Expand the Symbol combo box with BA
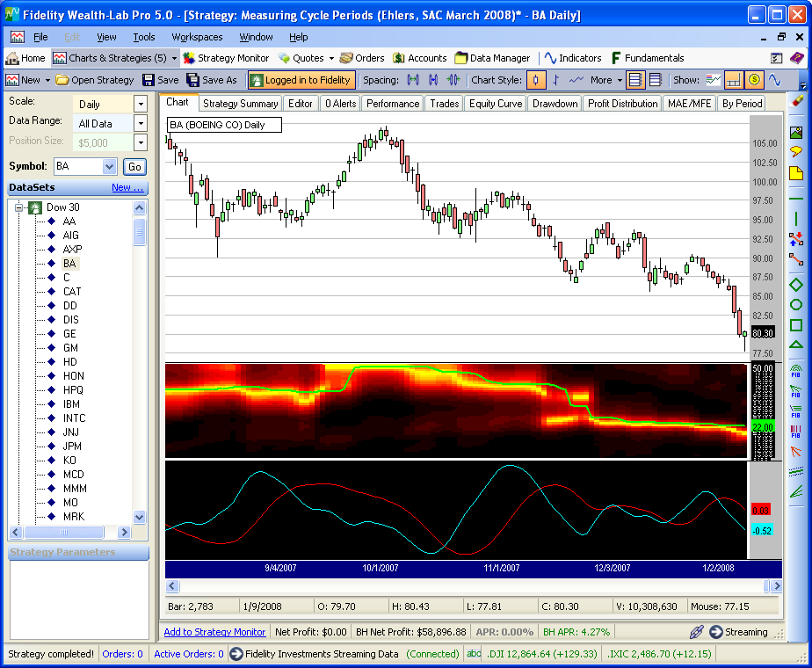Screen dimensions: 812x668 click(x=110, y=166)
